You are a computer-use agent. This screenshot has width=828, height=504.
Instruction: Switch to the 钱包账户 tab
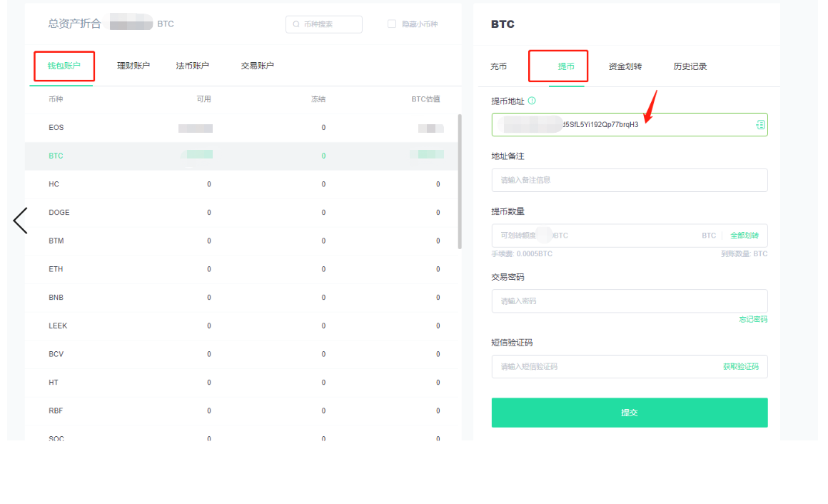(x=64, y=66)
